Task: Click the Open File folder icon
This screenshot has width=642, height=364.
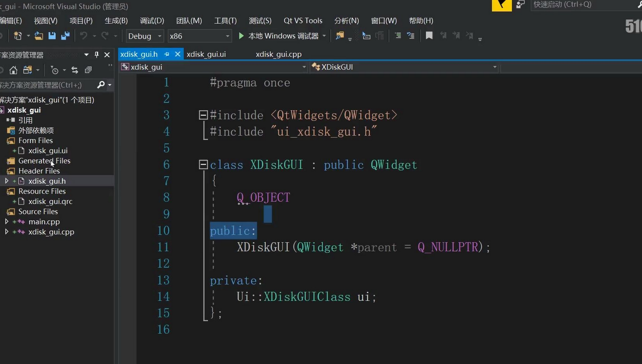Action: click(39, 36)
